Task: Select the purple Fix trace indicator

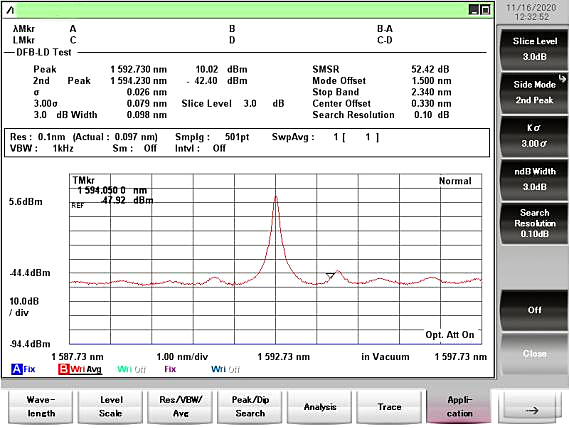Action: pos(170,369)
